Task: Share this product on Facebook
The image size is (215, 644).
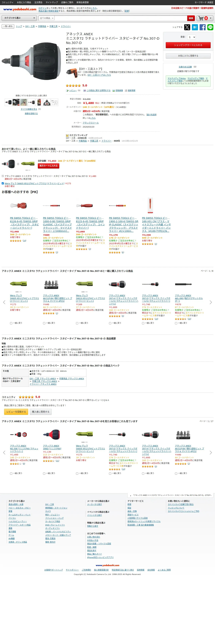Action: coord(202,27)
